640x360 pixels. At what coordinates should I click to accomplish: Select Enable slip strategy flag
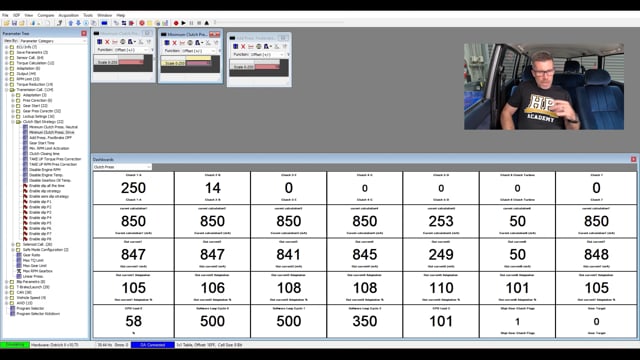click(45, 191)
